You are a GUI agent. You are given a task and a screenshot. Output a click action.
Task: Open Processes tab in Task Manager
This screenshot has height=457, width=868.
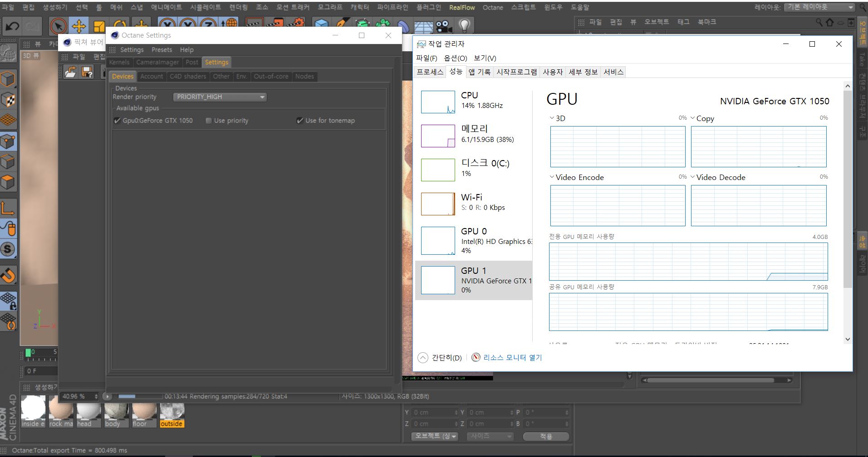point(430,72)
